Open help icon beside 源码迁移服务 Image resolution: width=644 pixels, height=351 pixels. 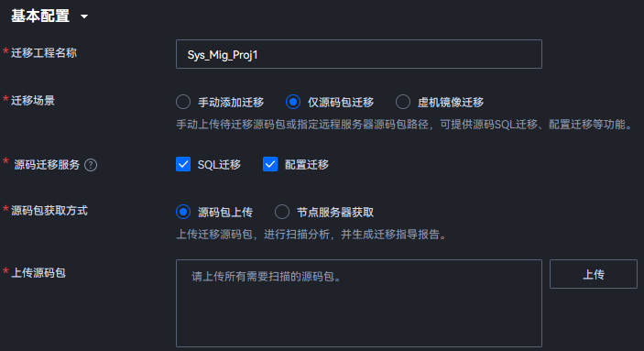91,165
